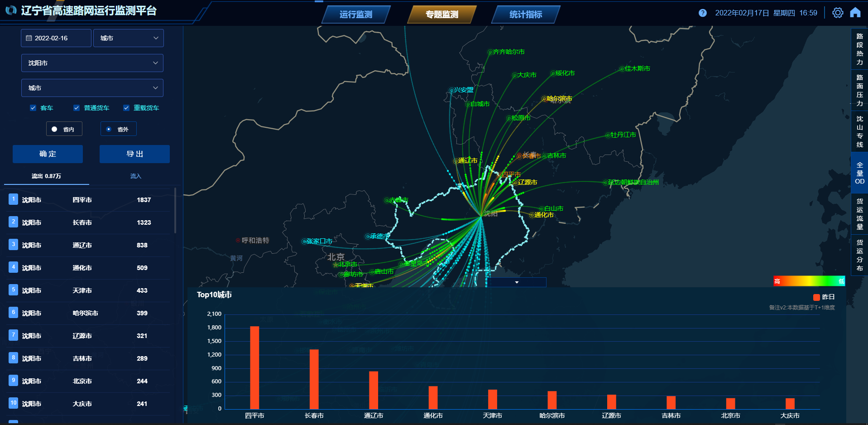Open the 城市 dropdown beside the date

(x=129, y=38)
